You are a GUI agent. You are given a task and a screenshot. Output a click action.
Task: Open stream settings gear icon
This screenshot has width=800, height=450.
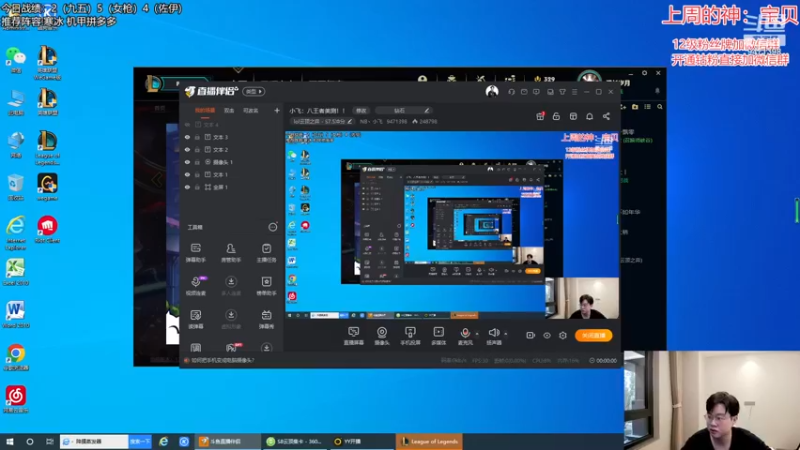click(563, 335)
